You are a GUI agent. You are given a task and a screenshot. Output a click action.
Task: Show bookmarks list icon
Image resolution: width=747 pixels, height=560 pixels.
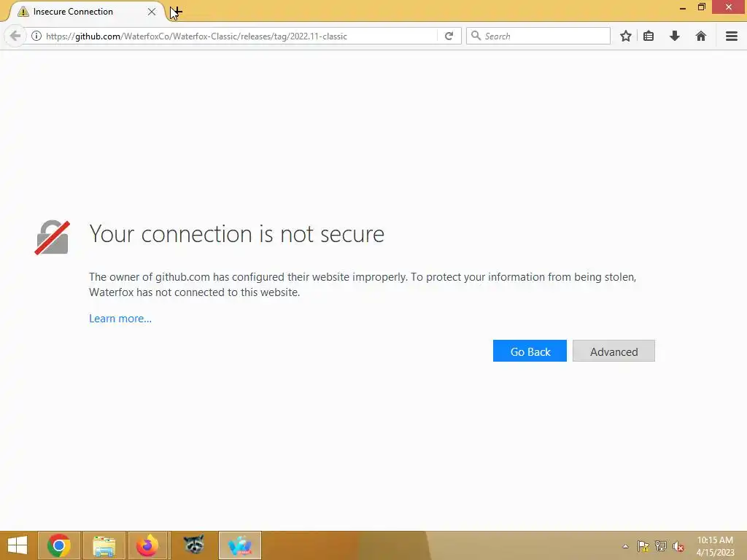649,36
